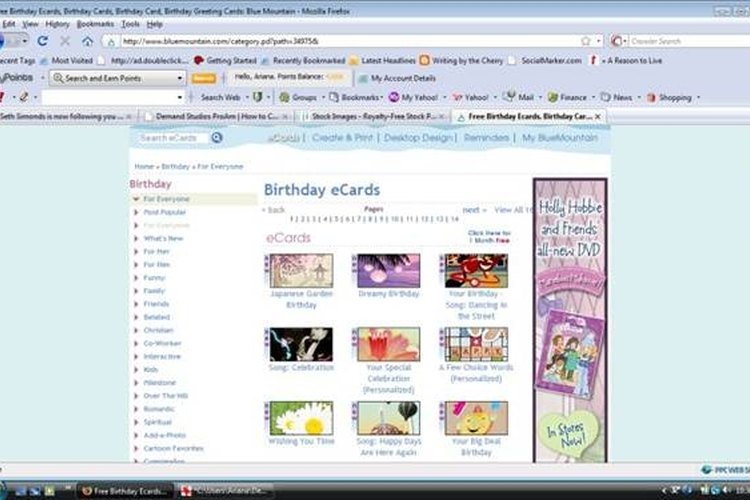Click the Holly Hobbie DVD banner ad

click(x=570, y=320)
